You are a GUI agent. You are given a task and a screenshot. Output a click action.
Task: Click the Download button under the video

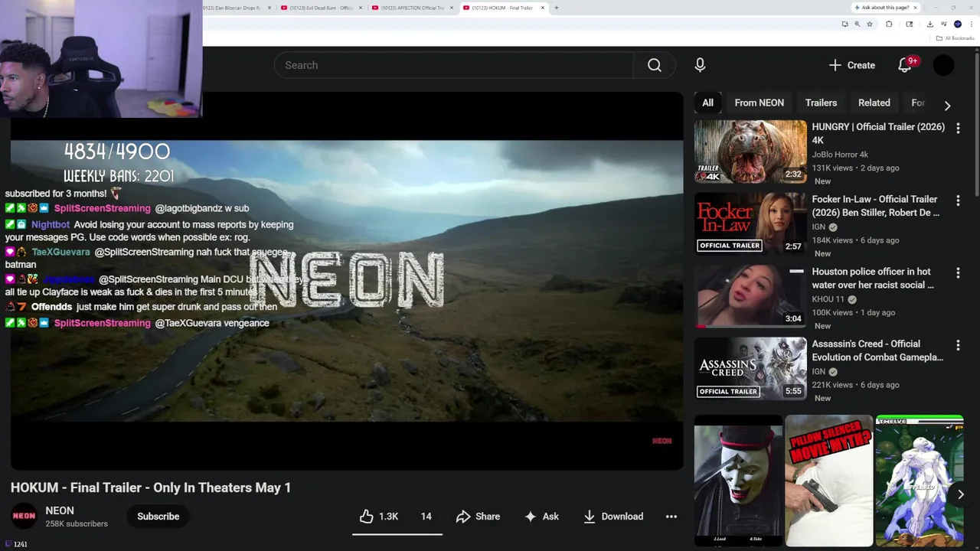tap(613, 517)
